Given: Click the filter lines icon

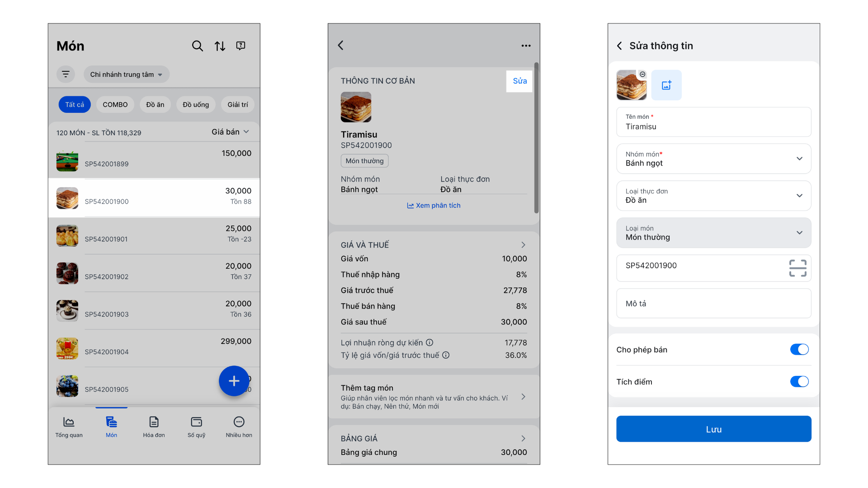Looking at the screenshot, I should [66, 74].
